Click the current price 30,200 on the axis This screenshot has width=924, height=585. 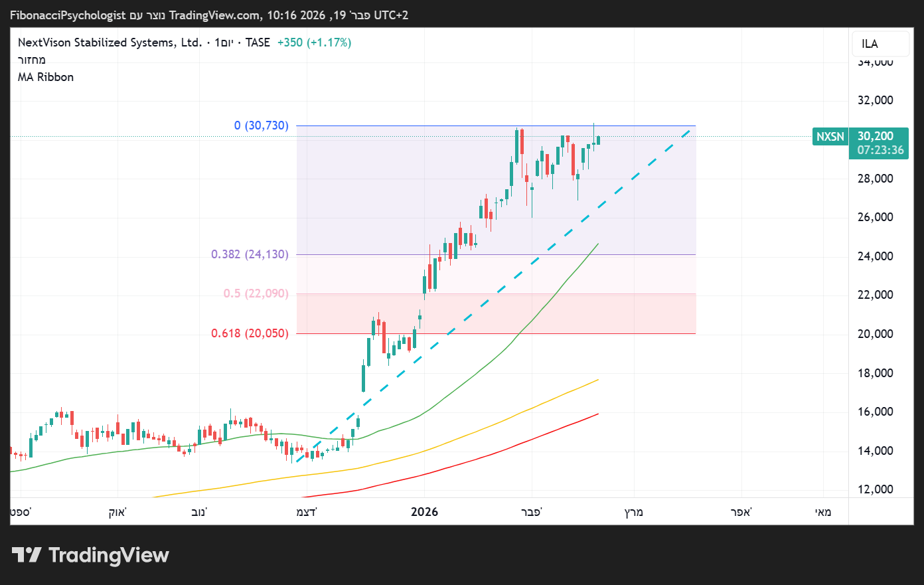[x=876, y=136]
